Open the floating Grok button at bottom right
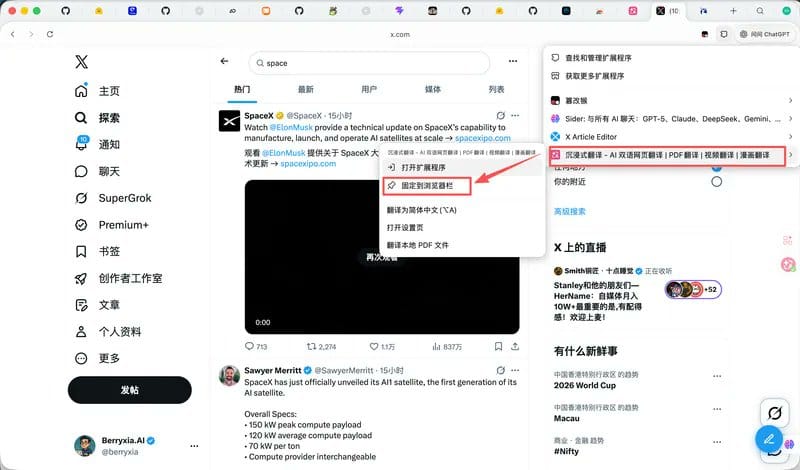Image resolution: width=800 pixels, height=470 pixels. [774, 413]
